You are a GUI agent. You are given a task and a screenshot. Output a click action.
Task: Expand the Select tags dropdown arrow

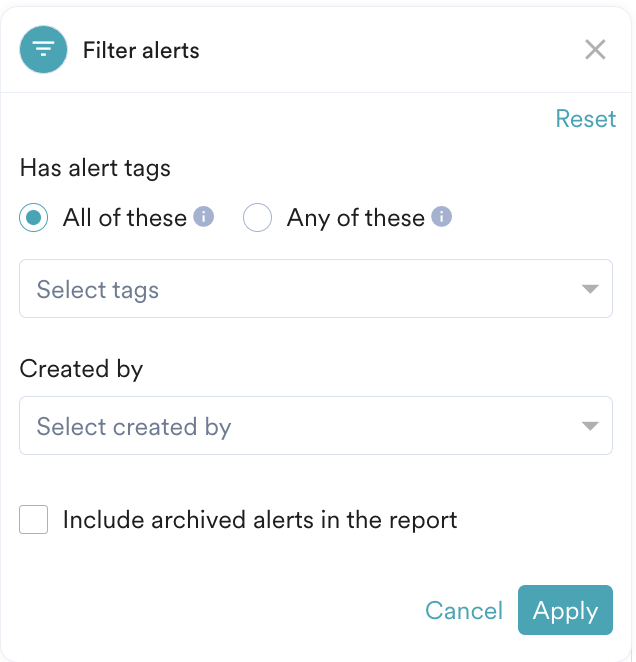point(590,290)
